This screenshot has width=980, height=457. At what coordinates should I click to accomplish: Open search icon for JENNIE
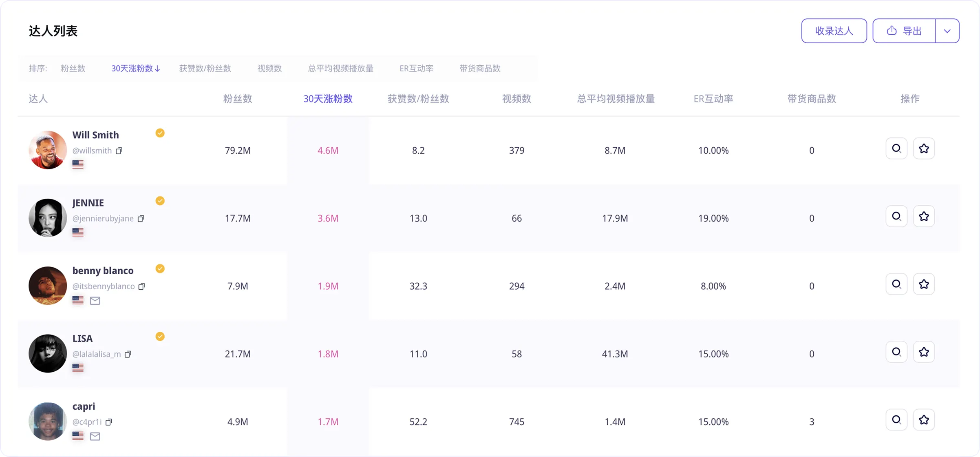click(x=896, y=216)
